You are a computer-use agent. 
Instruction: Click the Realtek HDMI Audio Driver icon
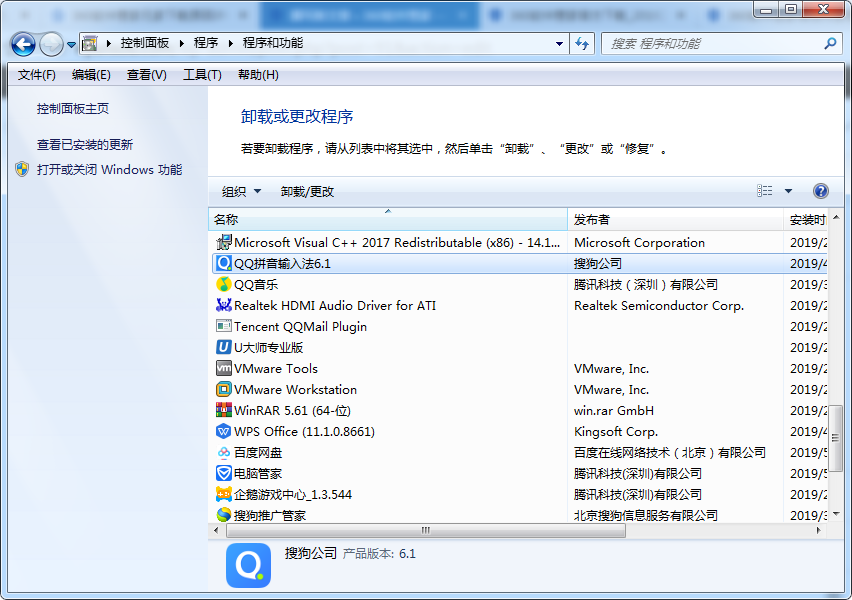[223, 305]
